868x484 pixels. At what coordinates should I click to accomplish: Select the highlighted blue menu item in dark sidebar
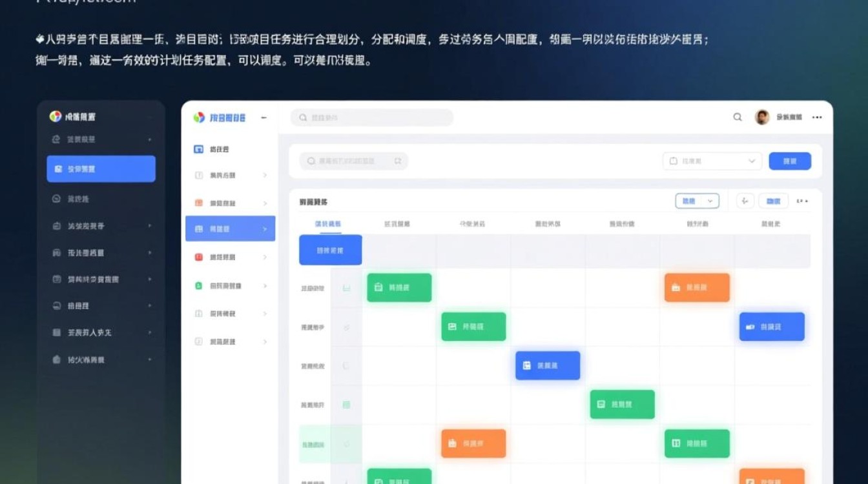pos(101,168)
